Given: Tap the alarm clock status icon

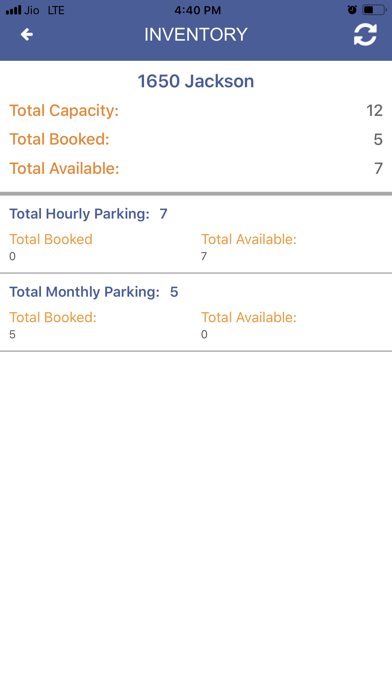Looking at the screenshot, I should (352, 10).
